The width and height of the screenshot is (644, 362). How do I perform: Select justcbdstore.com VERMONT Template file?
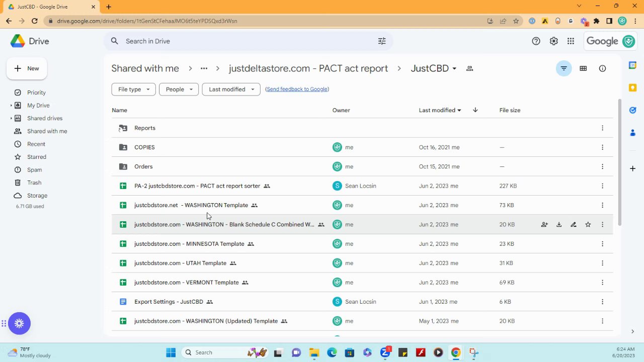pos(362,283)
